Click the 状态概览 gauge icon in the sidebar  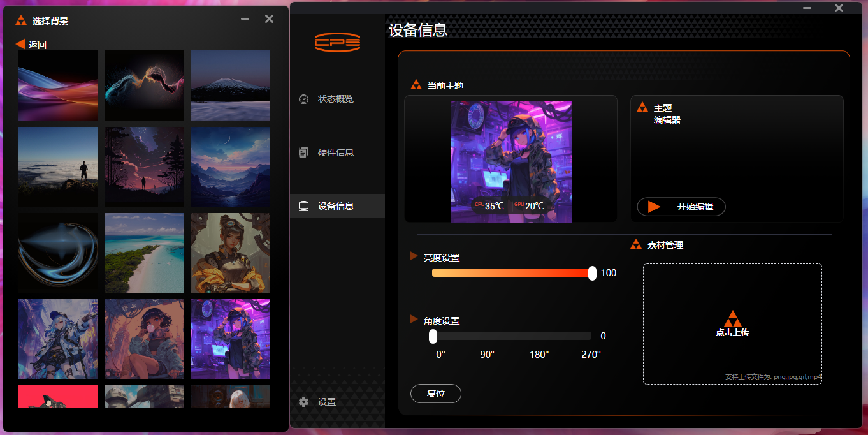pos(304,99)
